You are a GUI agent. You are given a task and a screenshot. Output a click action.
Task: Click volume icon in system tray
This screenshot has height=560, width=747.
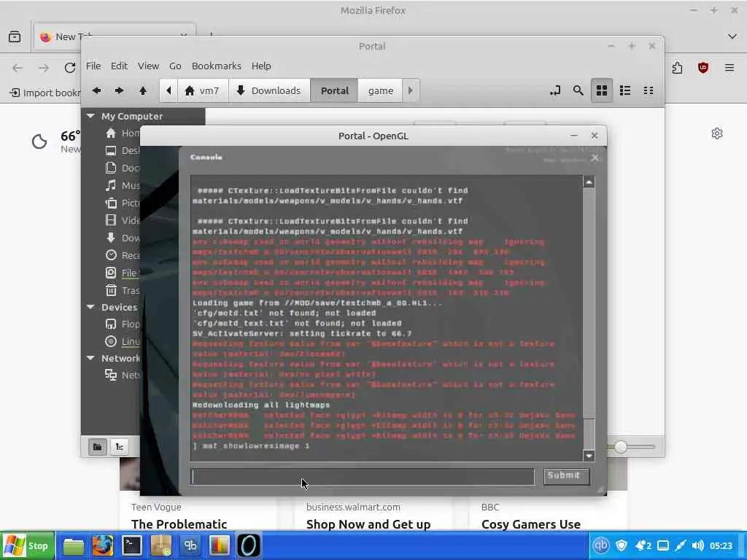698,545
